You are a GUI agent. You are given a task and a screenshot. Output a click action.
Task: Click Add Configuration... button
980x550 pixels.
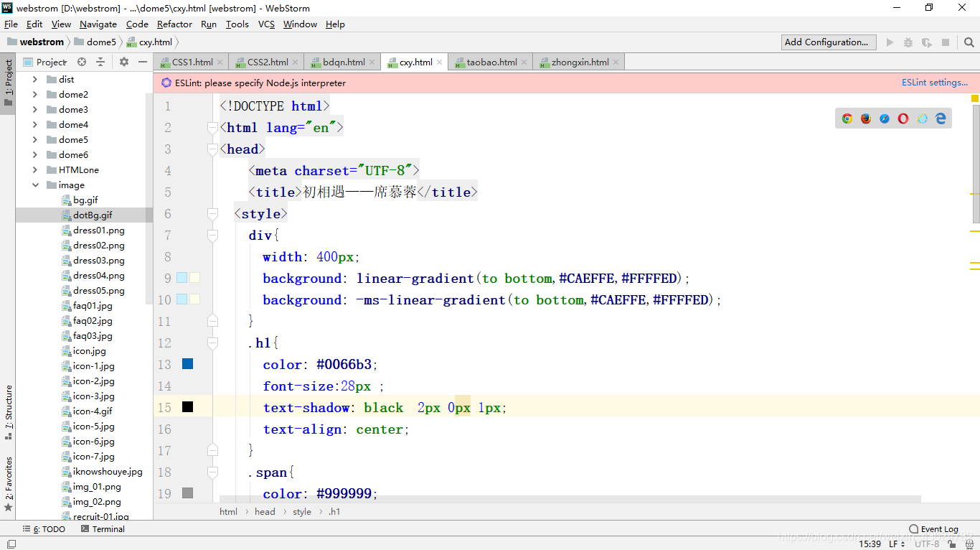pos(829,42)
